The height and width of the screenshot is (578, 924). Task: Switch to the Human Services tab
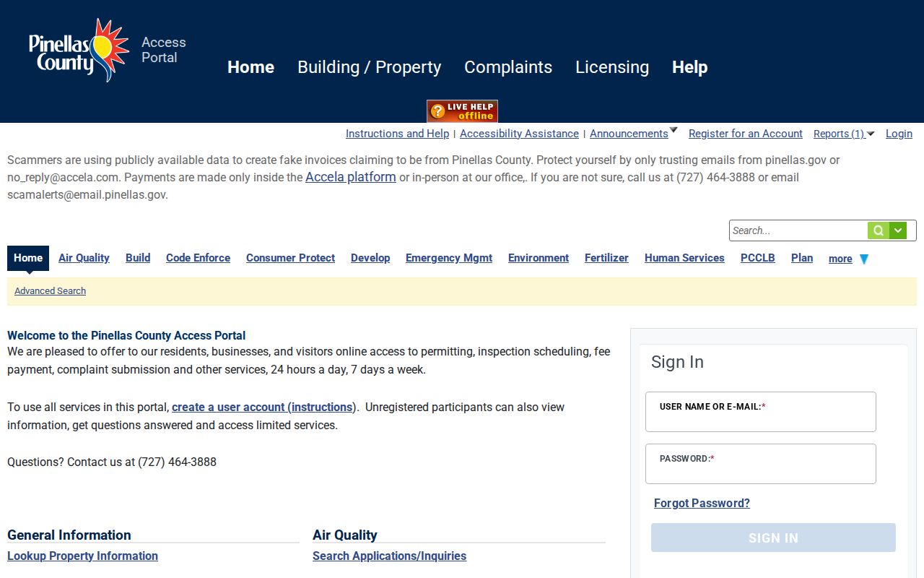tap(684, 258)
